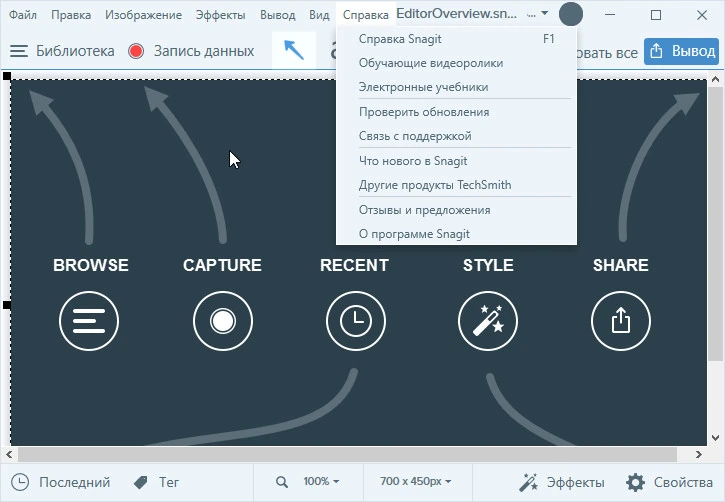Expand the title bar file dropdown arrow

pyautogui.click(x=545, y=13)
